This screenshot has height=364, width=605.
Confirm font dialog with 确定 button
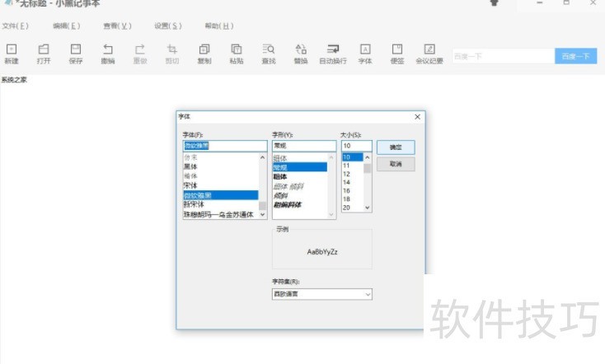pos(396,147)
